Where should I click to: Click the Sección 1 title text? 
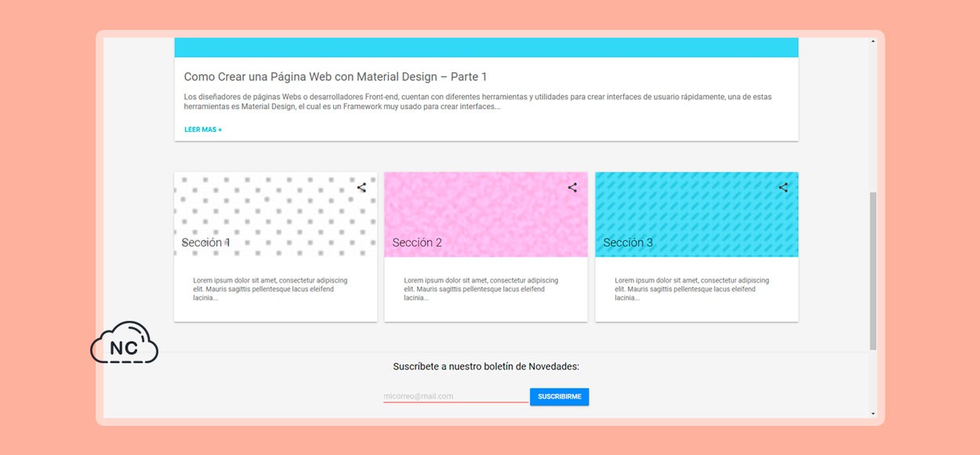[206, 242]
